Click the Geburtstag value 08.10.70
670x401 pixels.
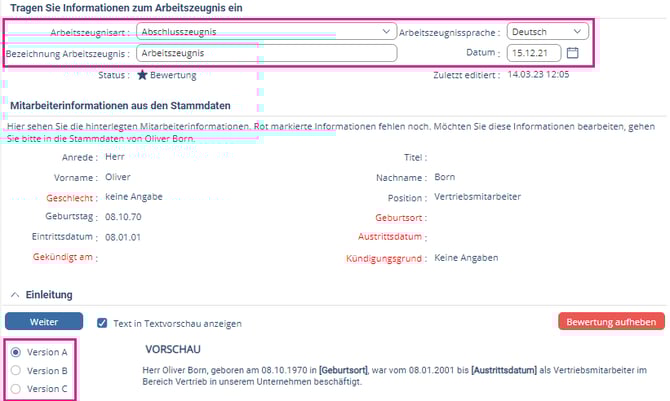point(123,217)
